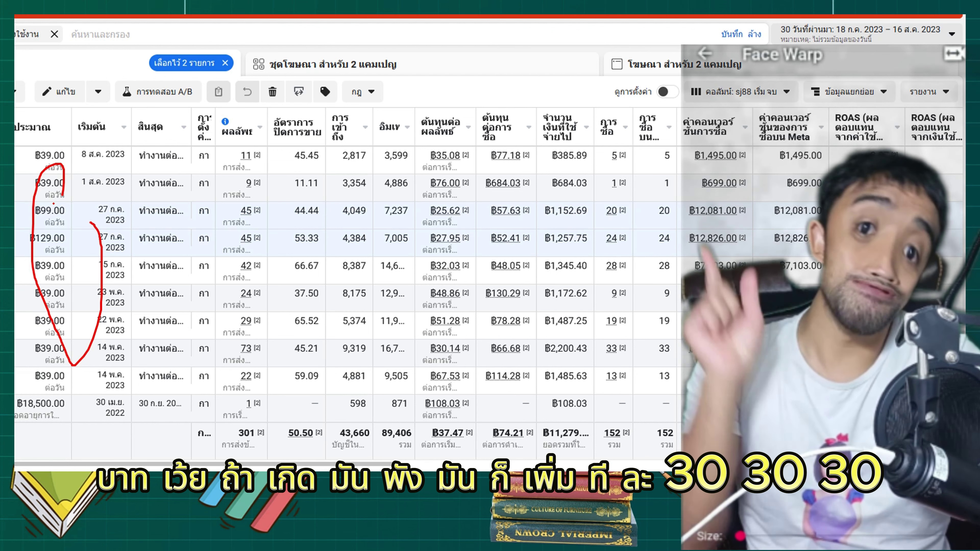This screenshot has width=980, height=551.
Task: Click the undo arrow icon
Action: tap(247, 92)
